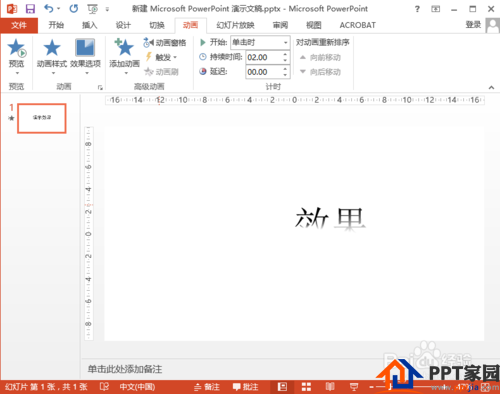
Task: Open ribbon display options icon
Action: point(435,9)
